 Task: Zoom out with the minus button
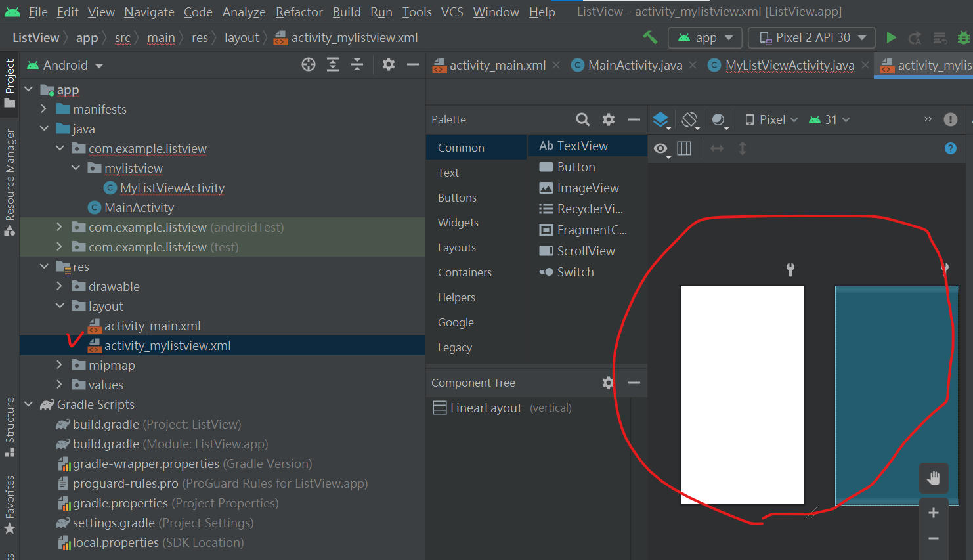tap(933, 538)
